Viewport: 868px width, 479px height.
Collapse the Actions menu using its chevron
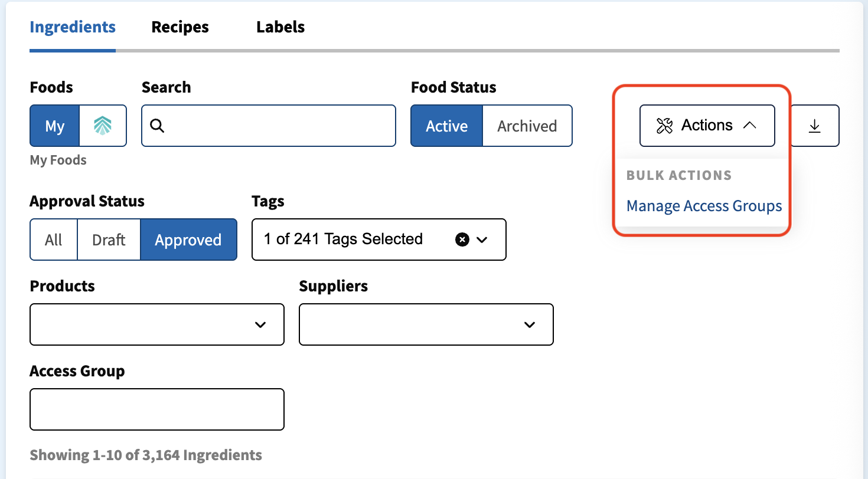[749, 126]
